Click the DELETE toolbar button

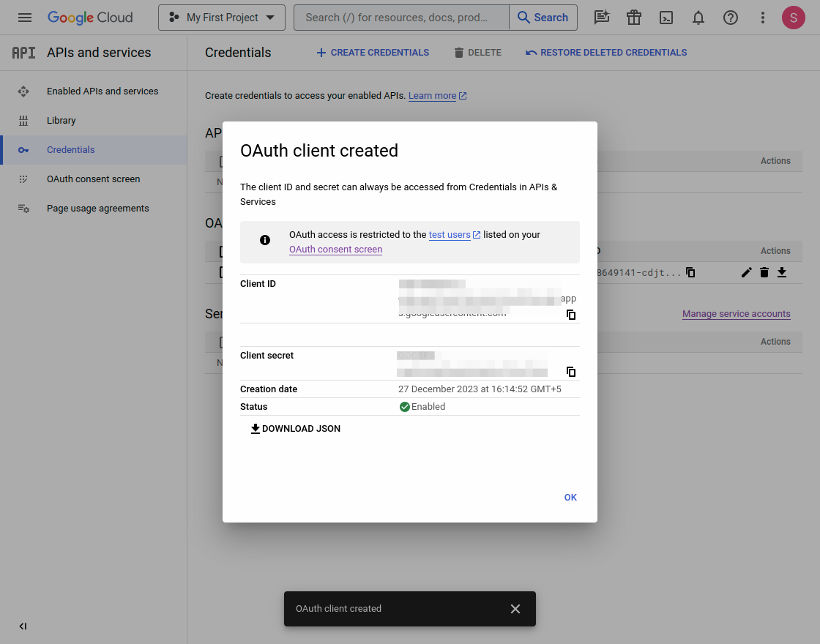[478, 53]
